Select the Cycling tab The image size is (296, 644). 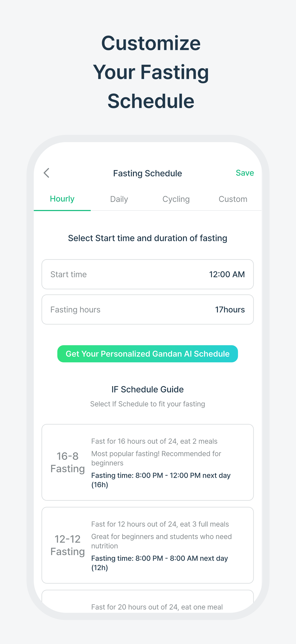click(176, 199)
